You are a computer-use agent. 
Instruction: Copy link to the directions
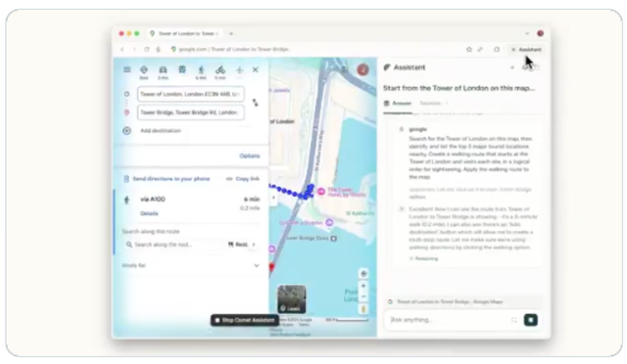tap(243, 179)
